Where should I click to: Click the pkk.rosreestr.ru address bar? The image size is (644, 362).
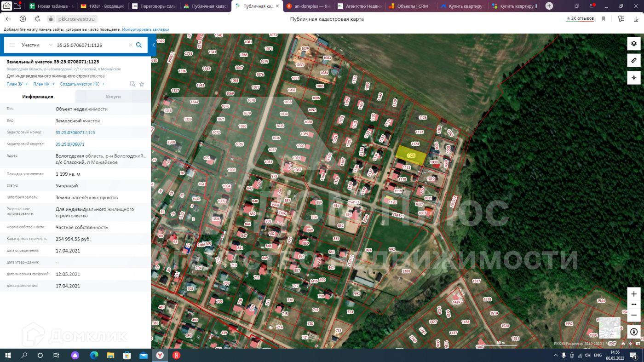[x=76, y=19]
